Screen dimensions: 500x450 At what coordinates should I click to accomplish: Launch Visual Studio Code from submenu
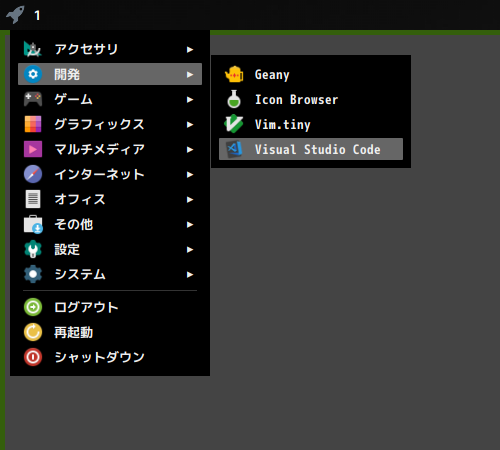(x=311, y=149)
